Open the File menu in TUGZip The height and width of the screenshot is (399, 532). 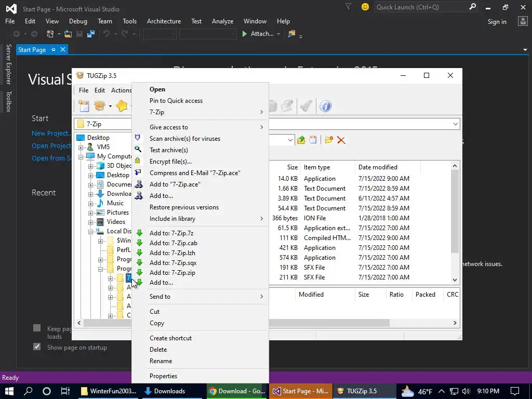84,90
